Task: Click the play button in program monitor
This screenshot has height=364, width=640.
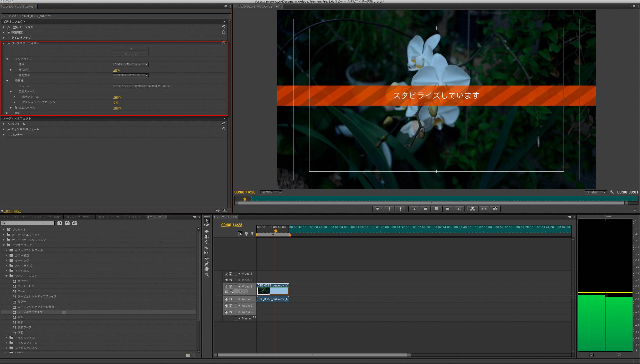Action: pos(448,209)
